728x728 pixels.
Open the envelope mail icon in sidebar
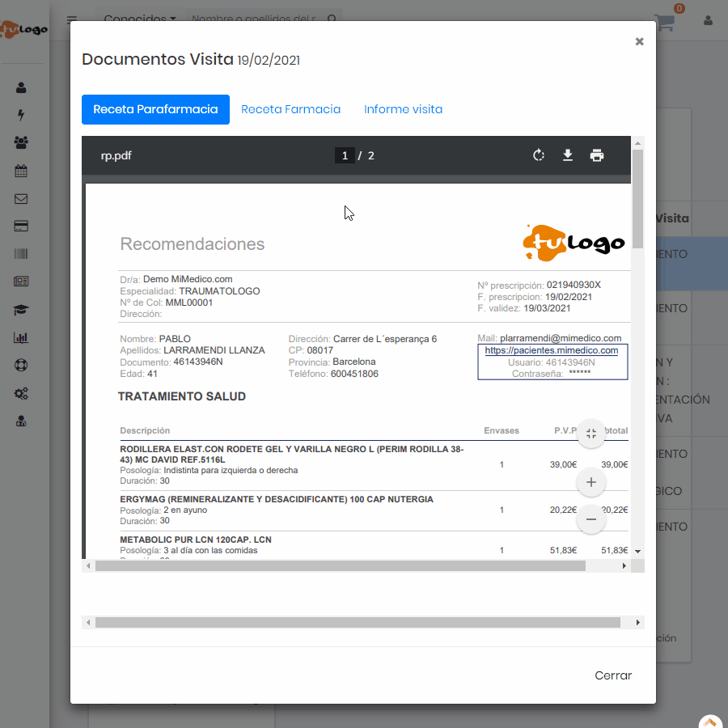click(x=21, y=199)
